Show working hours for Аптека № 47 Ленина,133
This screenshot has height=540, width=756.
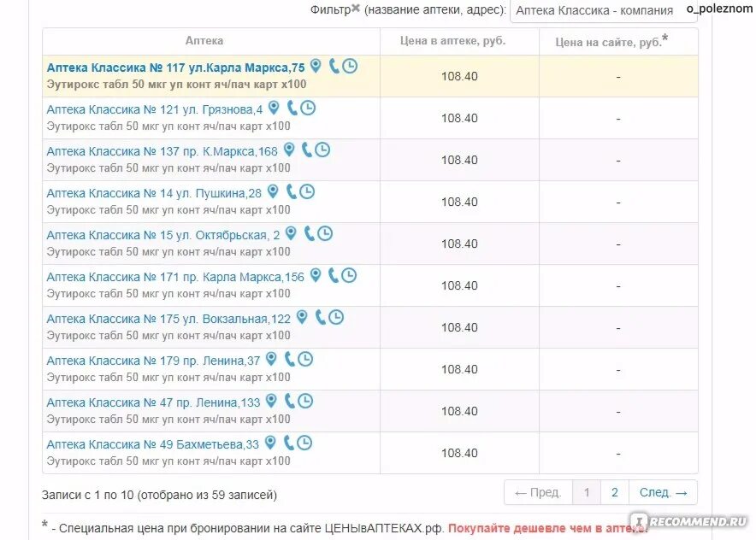tap(305, 402)
